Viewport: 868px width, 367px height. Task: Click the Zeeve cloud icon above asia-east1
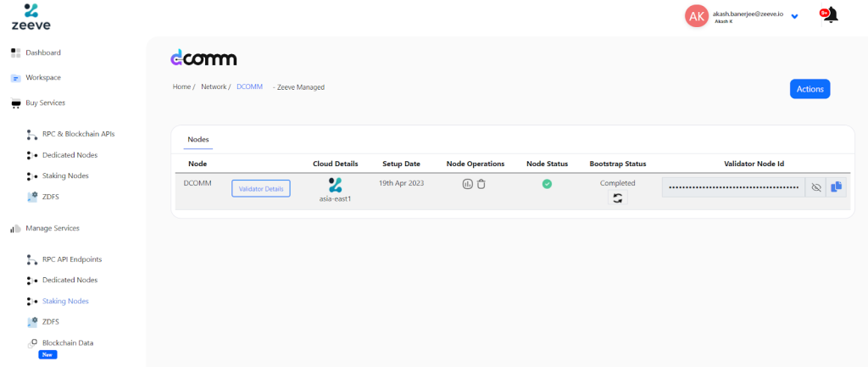(x=335, y=185)
